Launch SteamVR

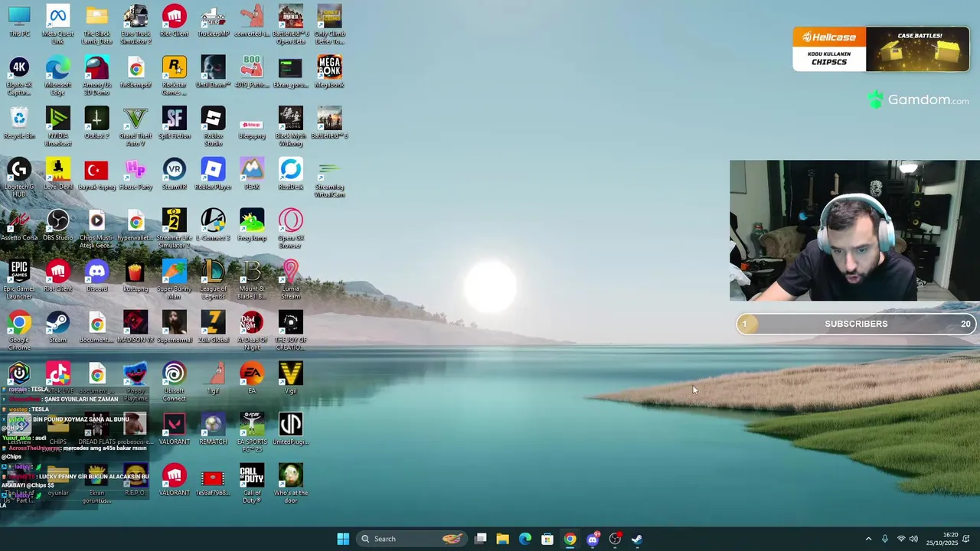[174, 174]
